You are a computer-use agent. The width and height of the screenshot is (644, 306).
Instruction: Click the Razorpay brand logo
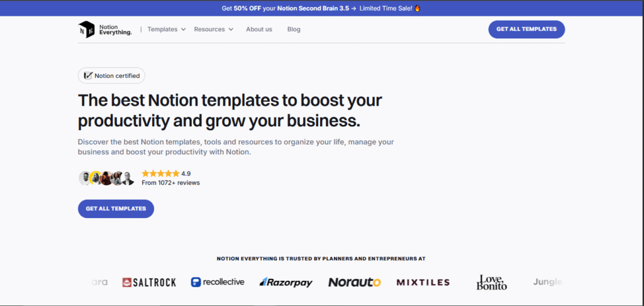(x=286, y=283)
